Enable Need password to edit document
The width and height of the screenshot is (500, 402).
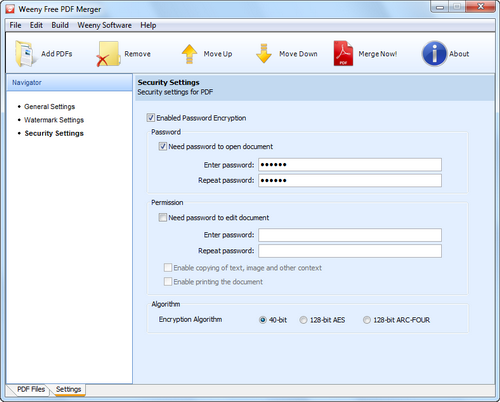coord(162,218)
